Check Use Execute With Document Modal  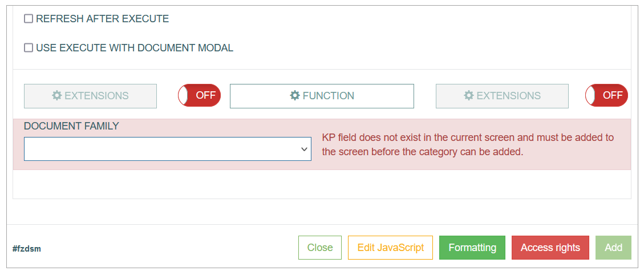[x=29, y=48]
